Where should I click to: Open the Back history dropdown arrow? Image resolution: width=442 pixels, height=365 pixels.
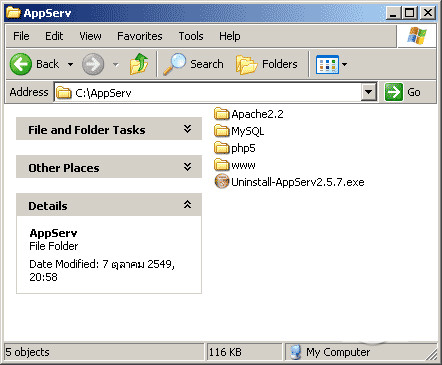click(x=70, y=64)
